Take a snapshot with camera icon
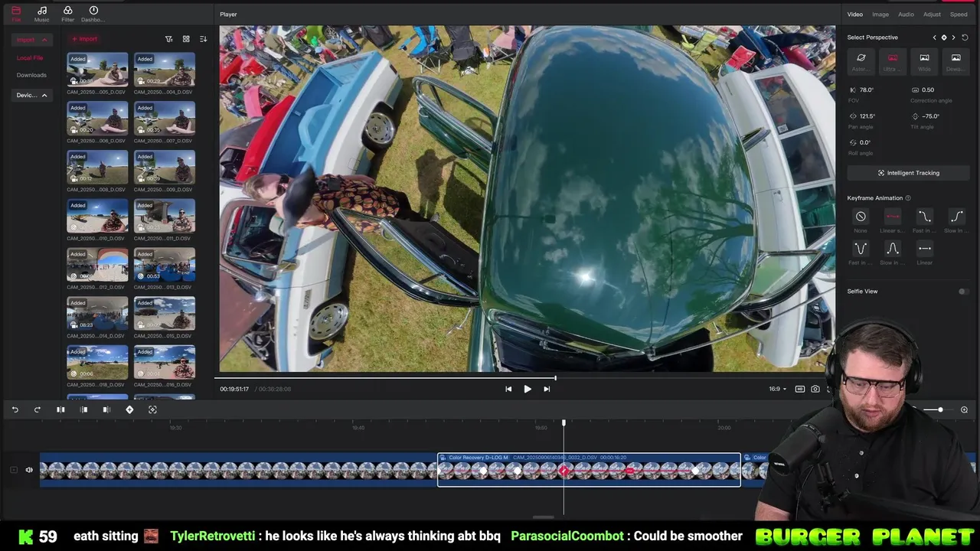 point(815,389)
